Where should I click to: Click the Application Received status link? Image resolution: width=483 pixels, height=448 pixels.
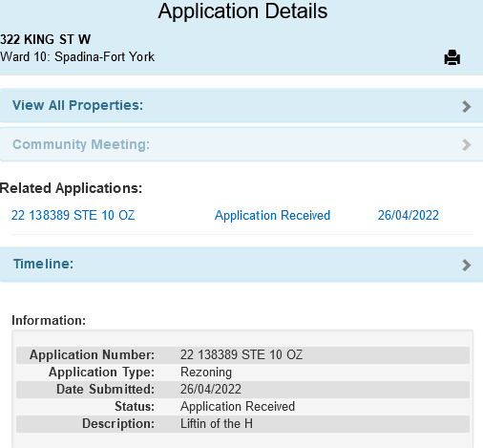click(x=272, y=215)
